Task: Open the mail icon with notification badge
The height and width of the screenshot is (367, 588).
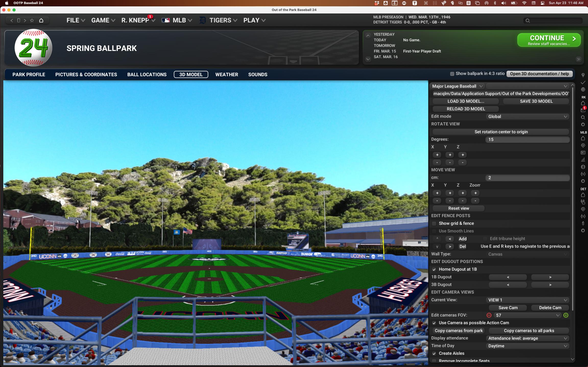Action: point(583,110)
